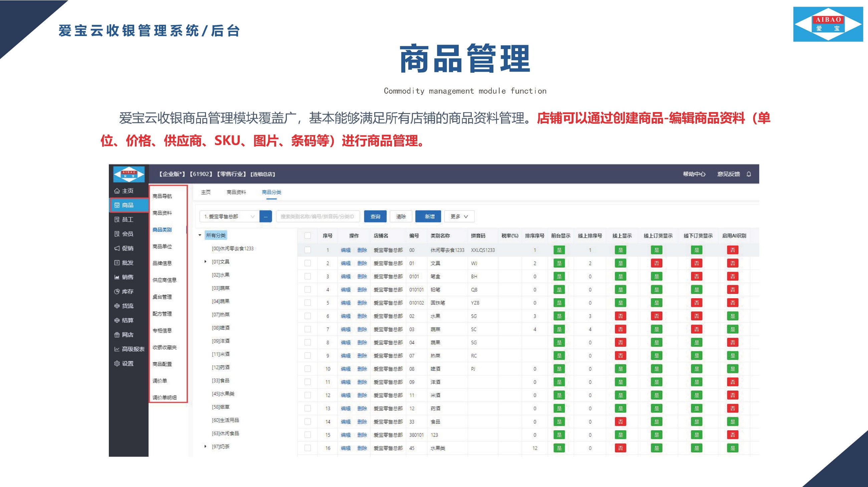Check the row 12 米酒 checkbox
Image resolution: width=868 pixels, height=487 pixels.
coord(307,395)
